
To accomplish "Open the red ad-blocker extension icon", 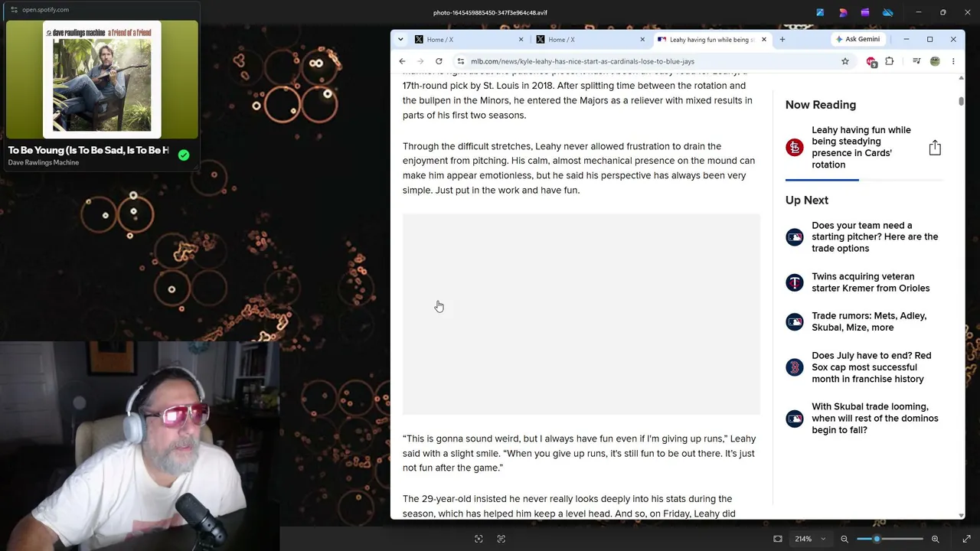I will coord(871,61).
